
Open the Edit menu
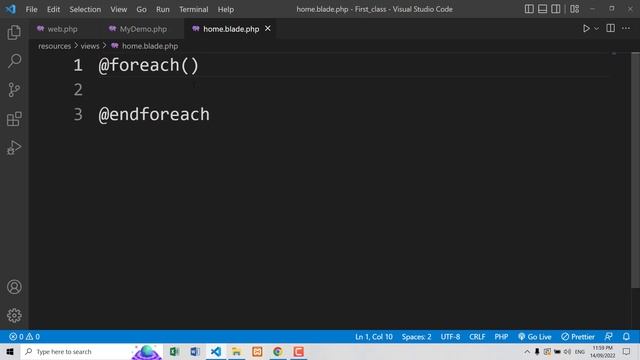point(53,9)
